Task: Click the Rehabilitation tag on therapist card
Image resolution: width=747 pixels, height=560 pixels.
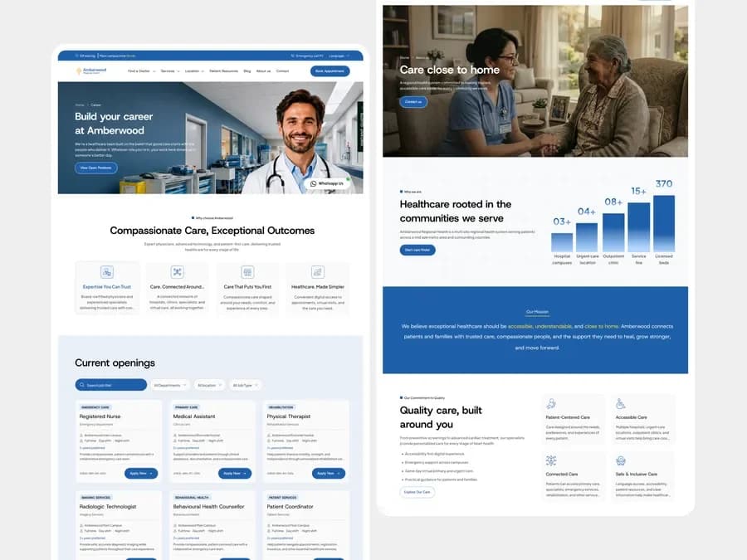Action: tap(281, 407)
